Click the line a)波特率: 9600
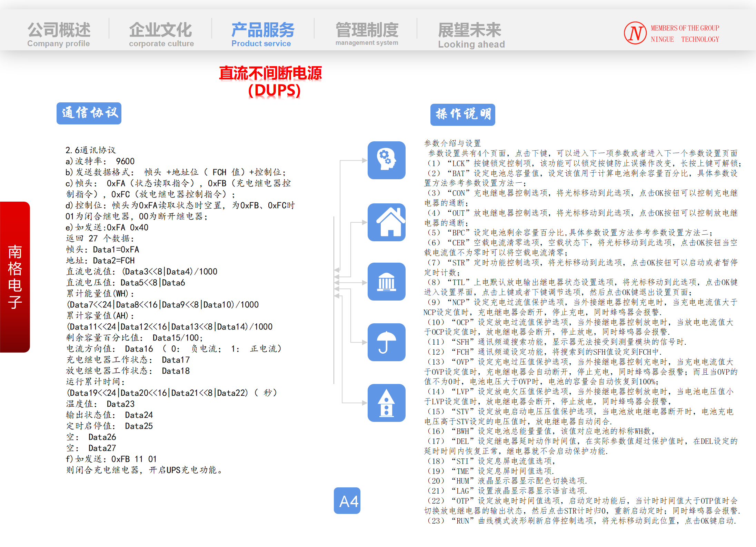This screenshot has width=756, height=547. pos(100,161)
